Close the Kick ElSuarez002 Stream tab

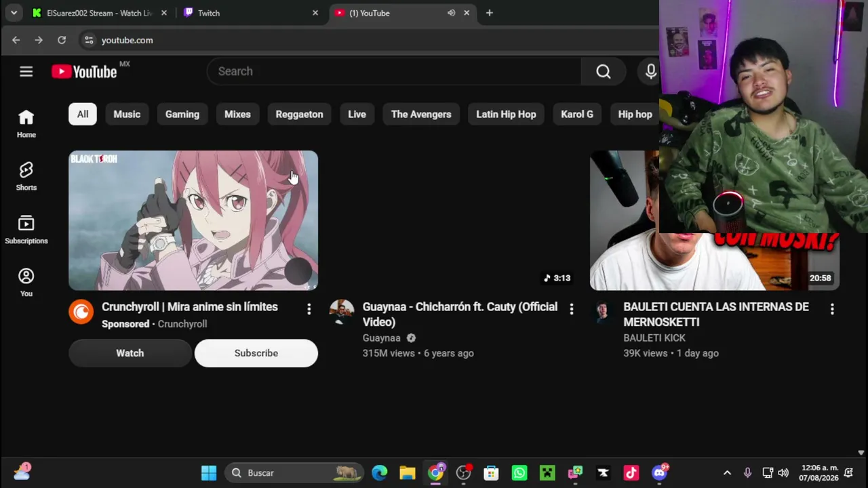pos(163,13)
